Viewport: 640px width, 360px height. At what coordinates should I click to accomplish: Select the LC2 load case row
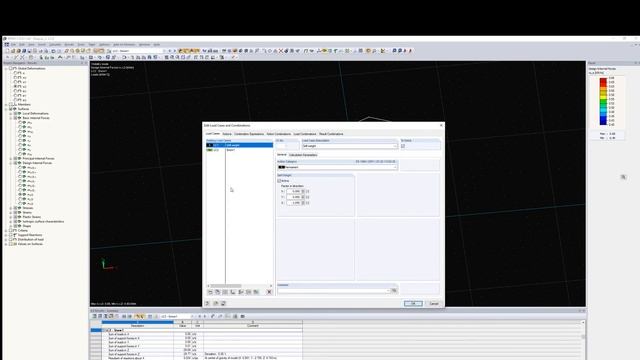(x=239, y=150)
